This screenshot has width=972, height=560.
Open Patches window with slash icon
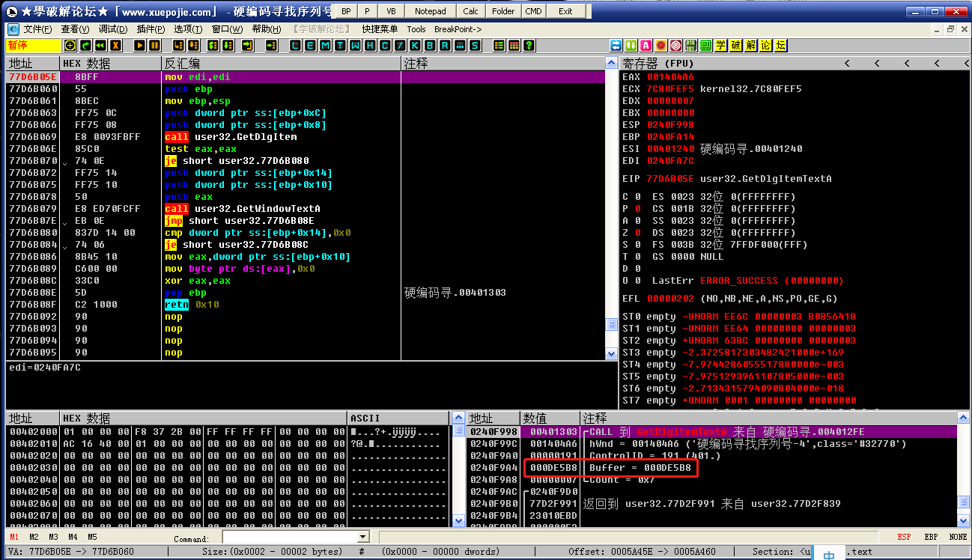click(x=400, y=46)
